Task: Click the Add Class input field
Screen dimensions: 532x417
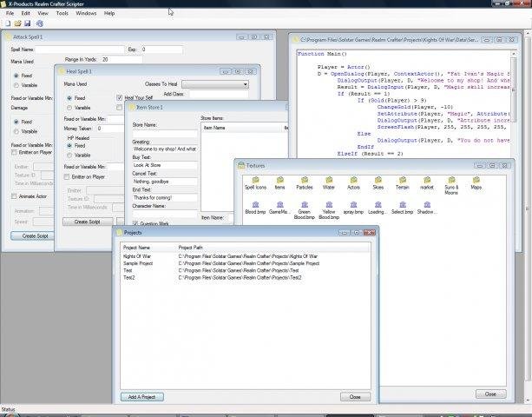Action: pyautogui.click(x=219, y=94)
